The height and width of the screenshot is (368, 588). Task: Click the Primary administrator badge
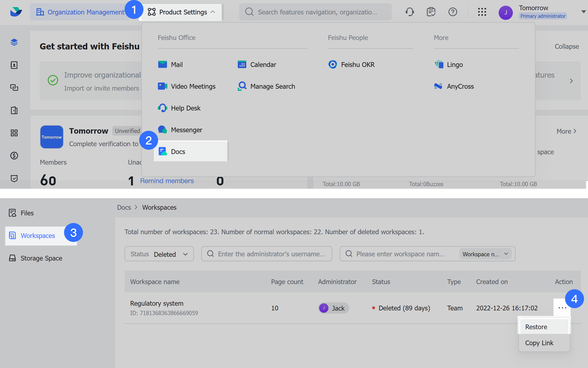[543, 16]
